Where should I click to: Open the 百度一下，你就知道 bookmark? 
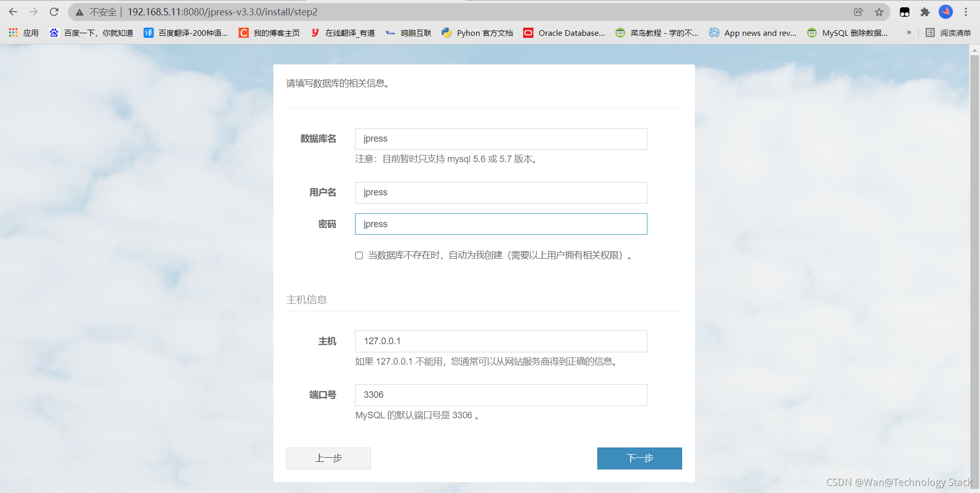tap(91, 33)
